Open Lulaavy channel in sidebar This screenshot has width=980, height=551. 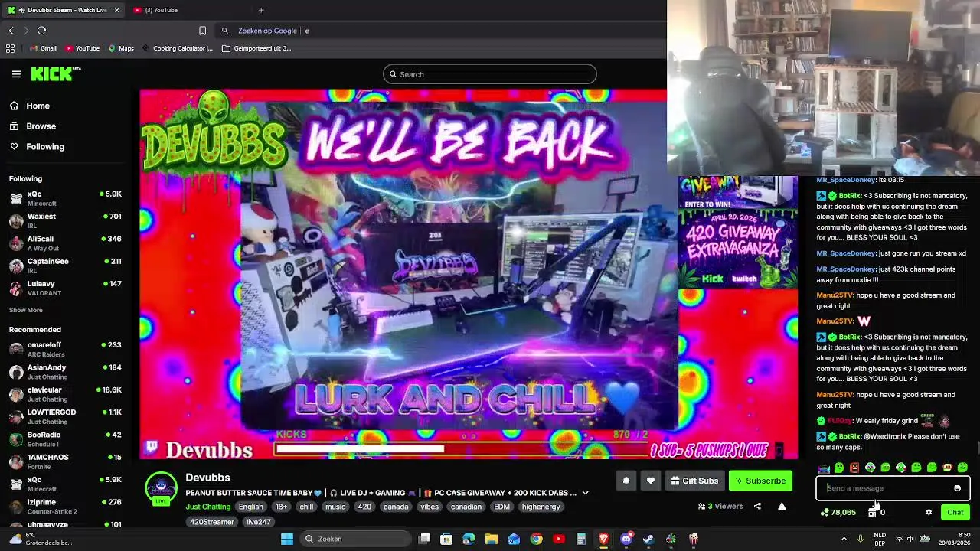coord(65,288)
